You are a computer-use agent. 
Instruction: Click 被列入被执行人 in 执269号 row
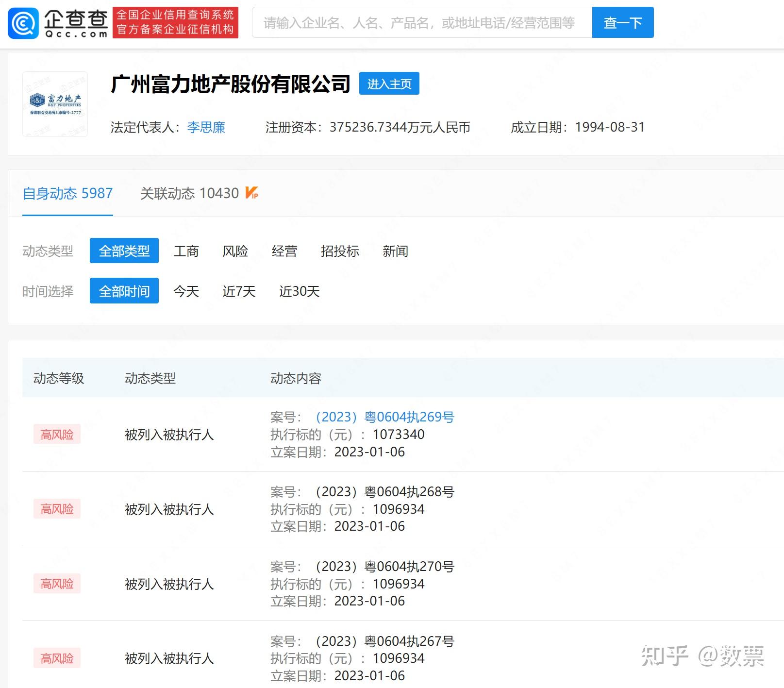[x=169, y=435]
